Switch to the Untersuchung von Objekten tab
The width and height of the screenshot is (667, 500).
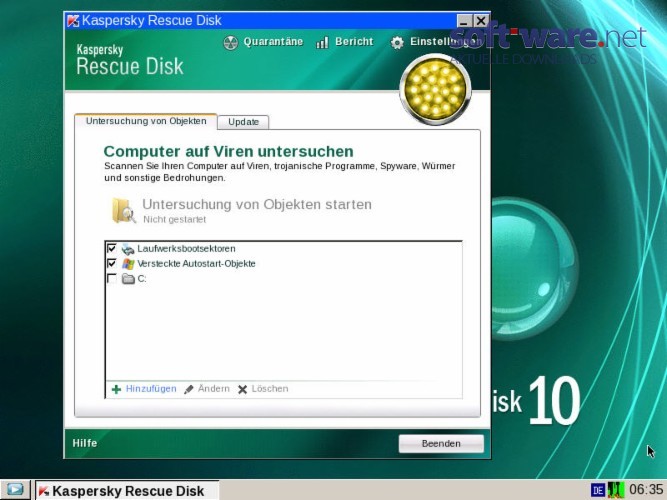coord(146,121)
